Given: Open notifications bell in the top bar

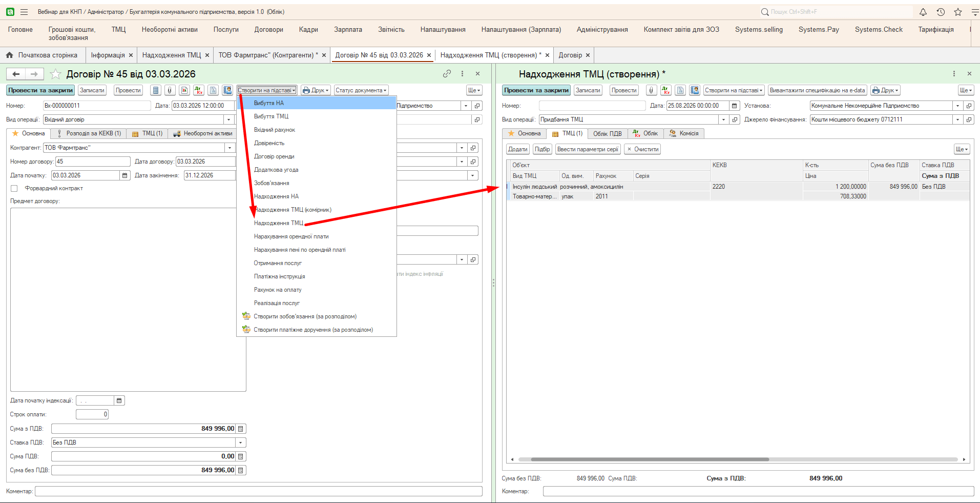Looking at the screenshot, I should point(923,12).
